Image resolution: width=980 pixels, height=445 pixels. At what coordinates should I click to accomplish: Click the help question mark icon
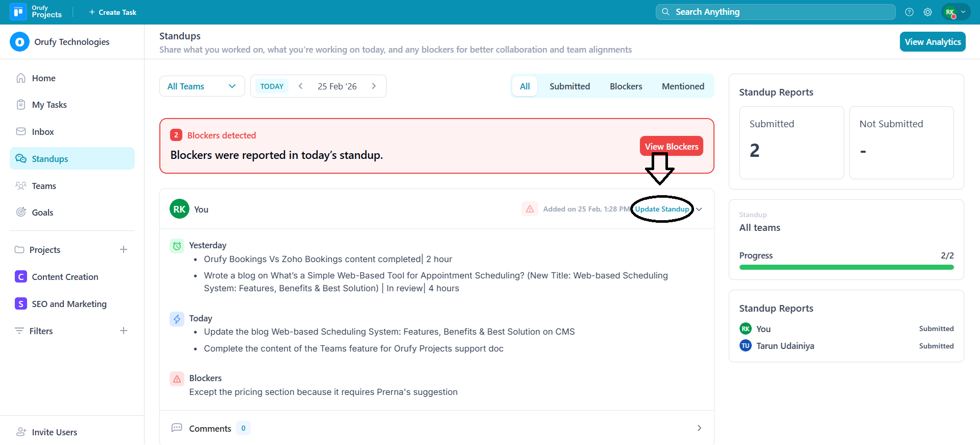909,12
